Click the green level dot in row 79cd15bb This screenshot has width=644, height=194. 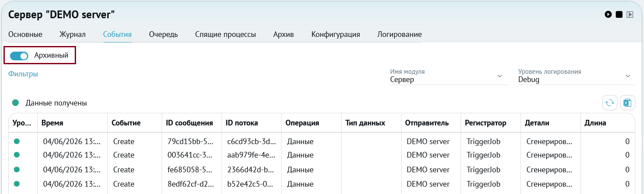(x=17, y=141)
